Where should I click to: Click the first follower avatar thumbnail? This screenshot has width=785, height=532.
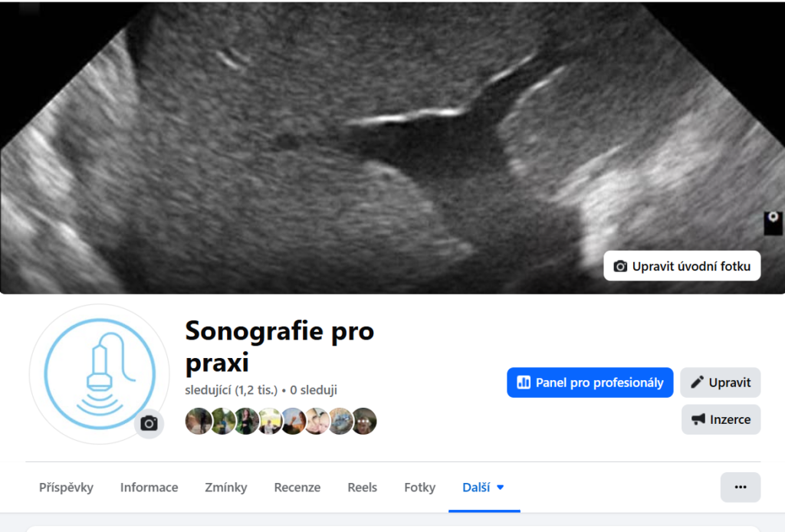pos(199,421)
